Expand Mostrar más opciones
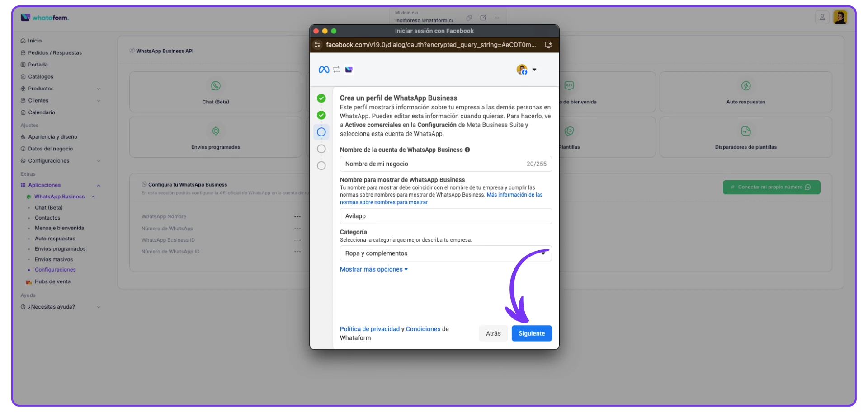This screenshot has width=868, height=412. point(373,269)
